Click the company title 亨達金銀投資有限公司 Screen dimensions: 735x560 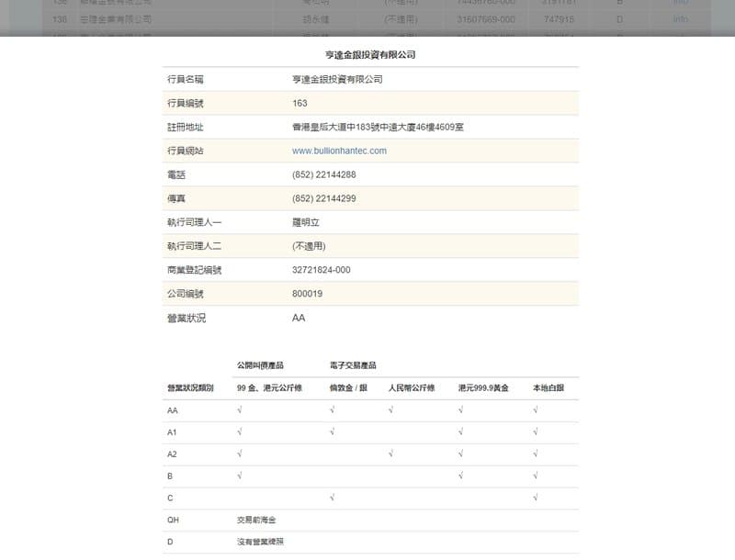[x=367, y=55]
